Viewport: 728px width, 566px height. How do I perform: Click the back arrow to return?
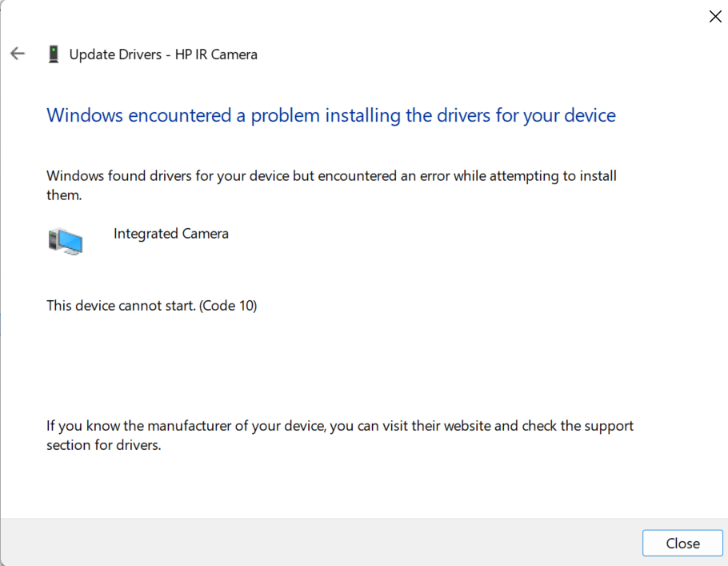click(x=17, y=53)
